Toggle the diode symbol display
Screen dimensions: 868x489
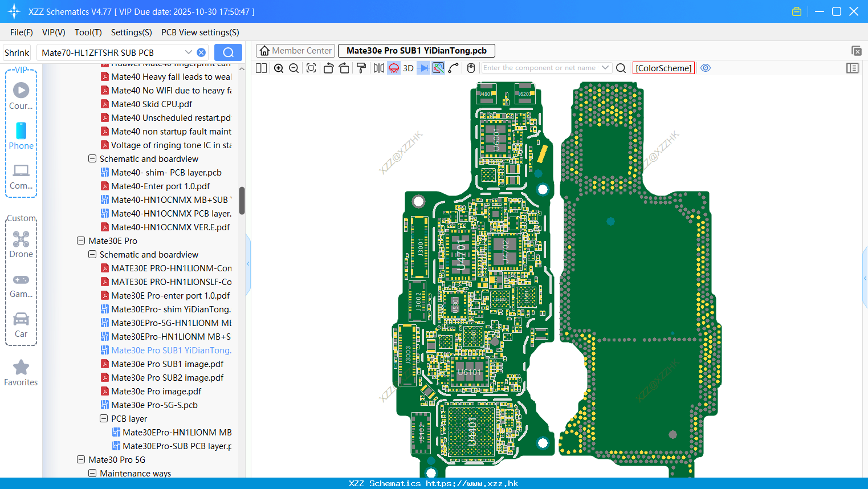423,68
